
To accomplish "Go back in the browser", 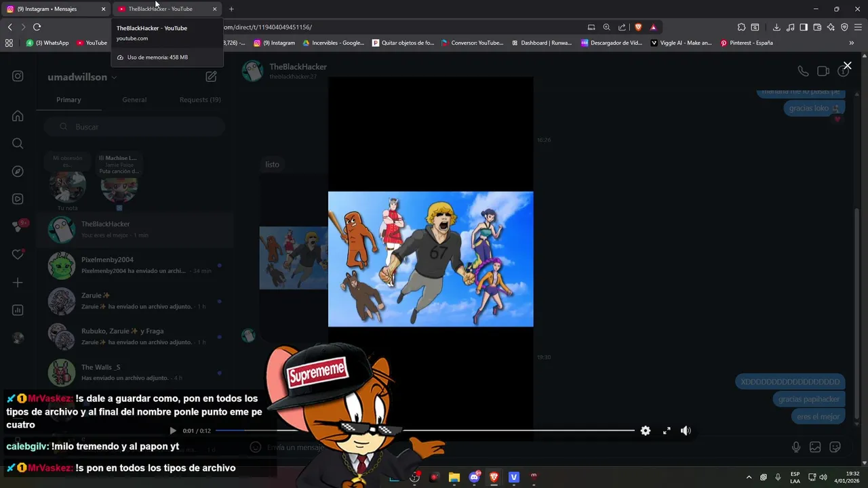I will coord(9,27).
